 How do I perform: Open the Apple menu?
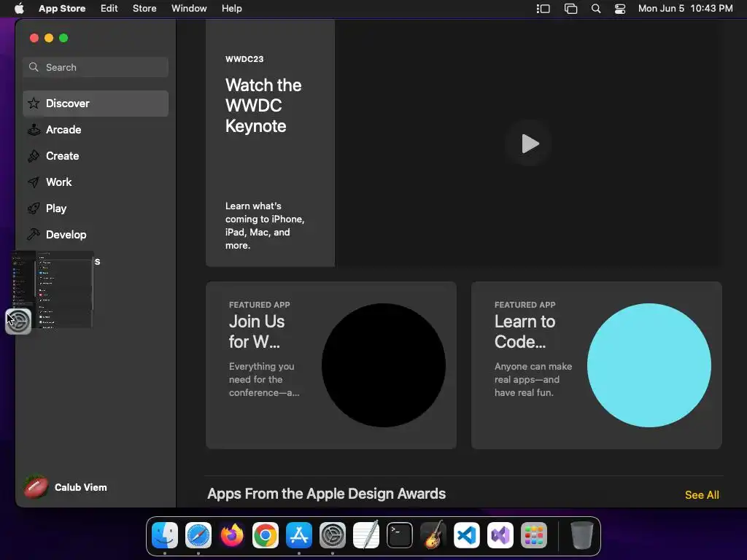(19, 8)
